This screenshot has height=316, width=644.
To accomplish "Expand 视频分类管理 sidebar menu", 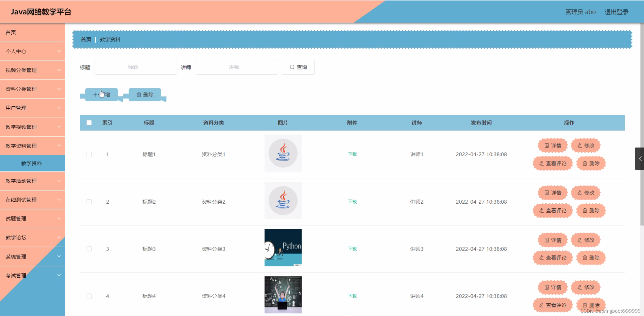I will [32, 70].
